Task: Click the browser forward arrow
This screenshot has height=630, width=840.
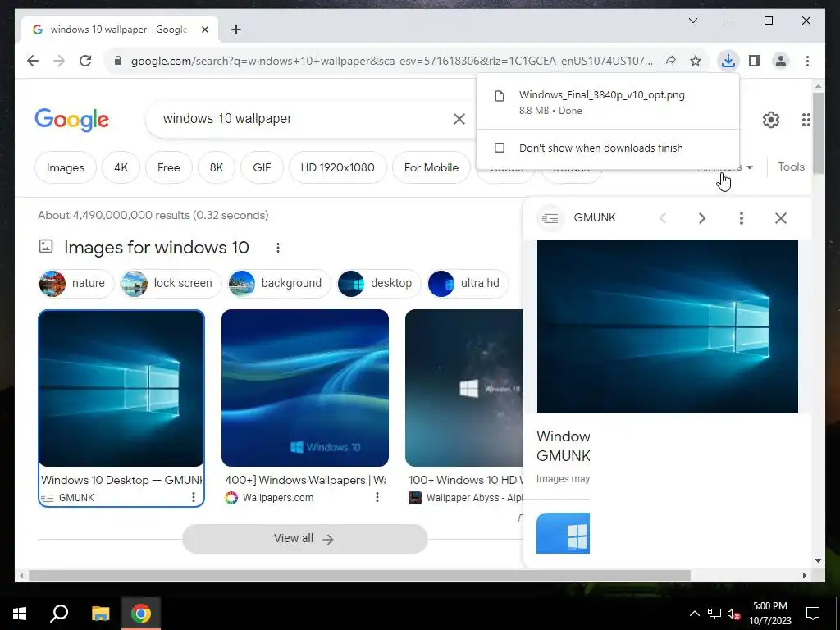Action: point(59,61)
